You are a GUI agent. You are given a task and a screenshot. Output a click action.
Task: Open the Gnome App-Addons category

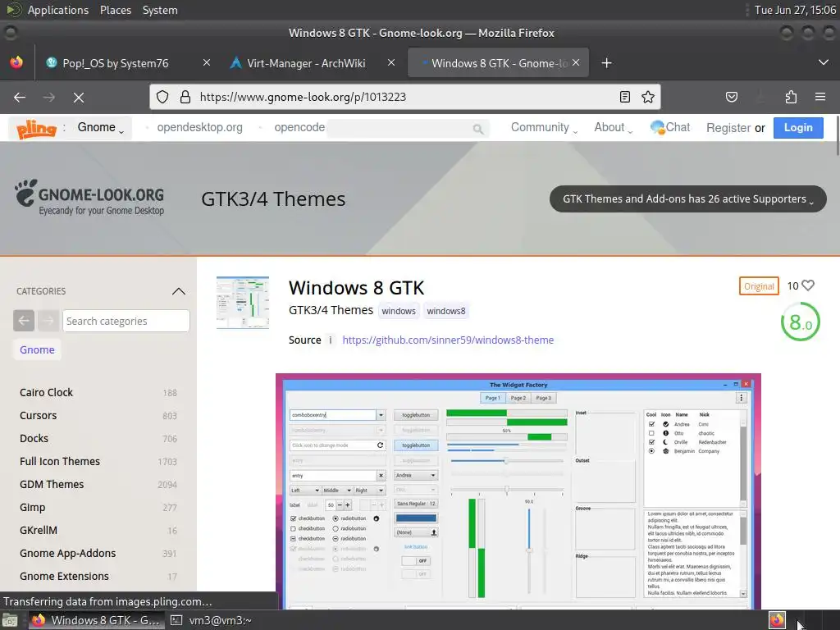[67, 554]
